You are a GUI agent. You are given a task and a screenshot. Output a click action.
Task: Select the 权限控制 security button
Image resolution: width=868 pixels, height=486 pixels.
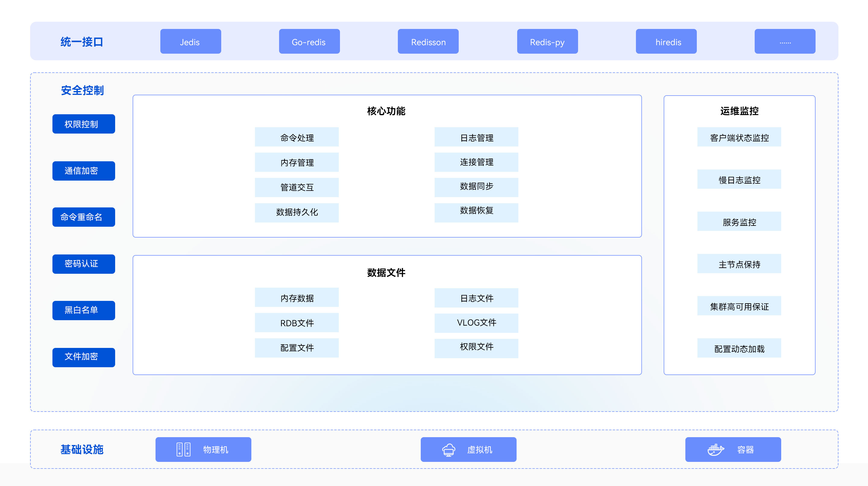(83, 124)
